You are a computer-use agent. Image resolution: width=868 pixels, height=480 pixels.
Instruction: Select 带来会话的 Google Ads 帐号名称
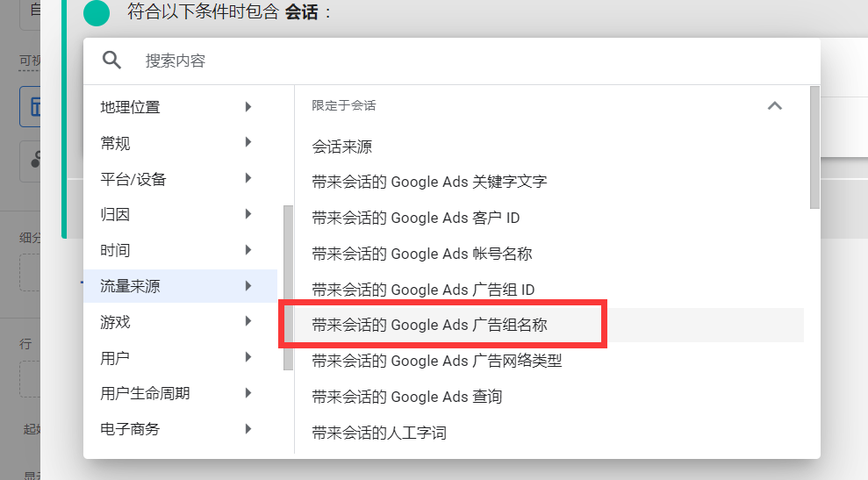[549, 254]
